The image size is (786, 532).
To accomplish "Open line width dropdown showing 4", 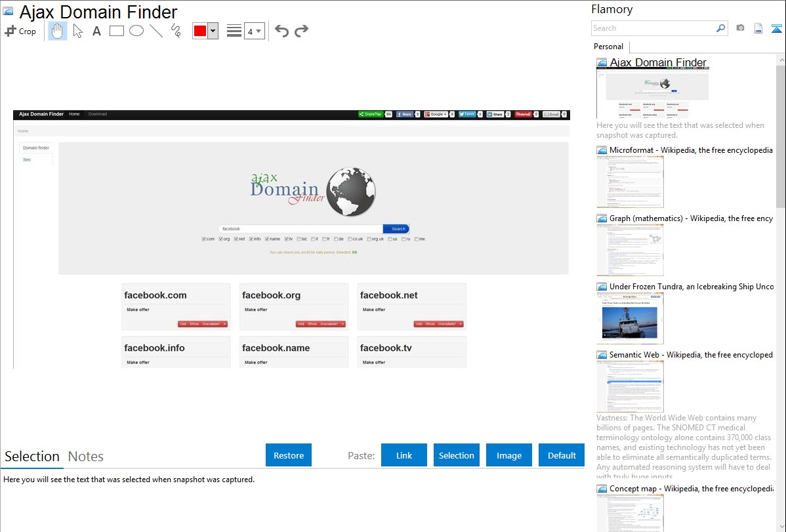I will [x=254, y=31].
